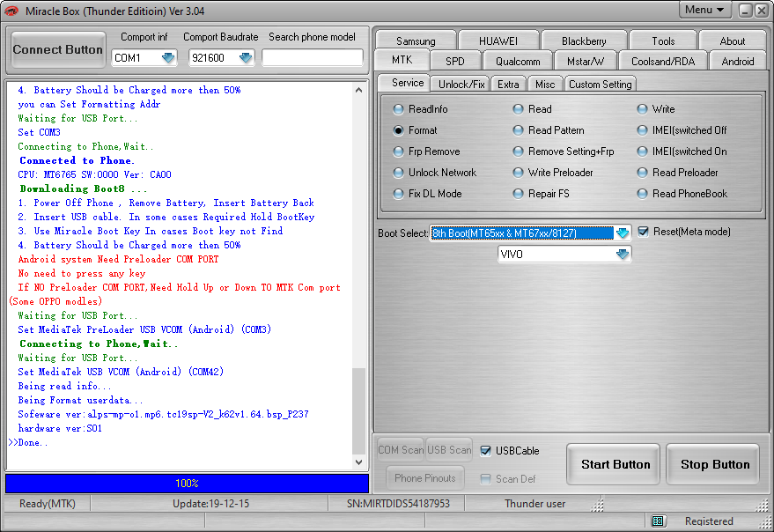
Task: Select the Frp Remove radio option
Action: pyautogui.click(x=426, y=151)
